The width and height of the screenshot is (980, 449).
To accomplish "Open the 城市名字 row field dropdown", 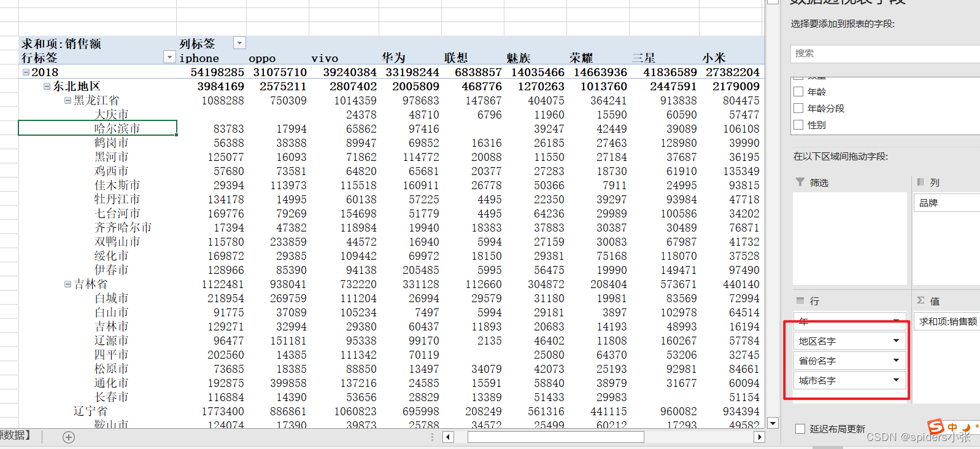I will (x=896, y=380).
